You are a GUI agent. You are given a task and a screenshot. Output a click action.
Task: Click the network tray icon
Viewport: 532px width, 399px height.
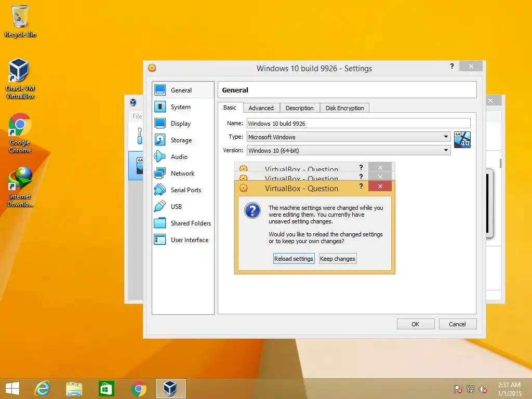[471, 389]
